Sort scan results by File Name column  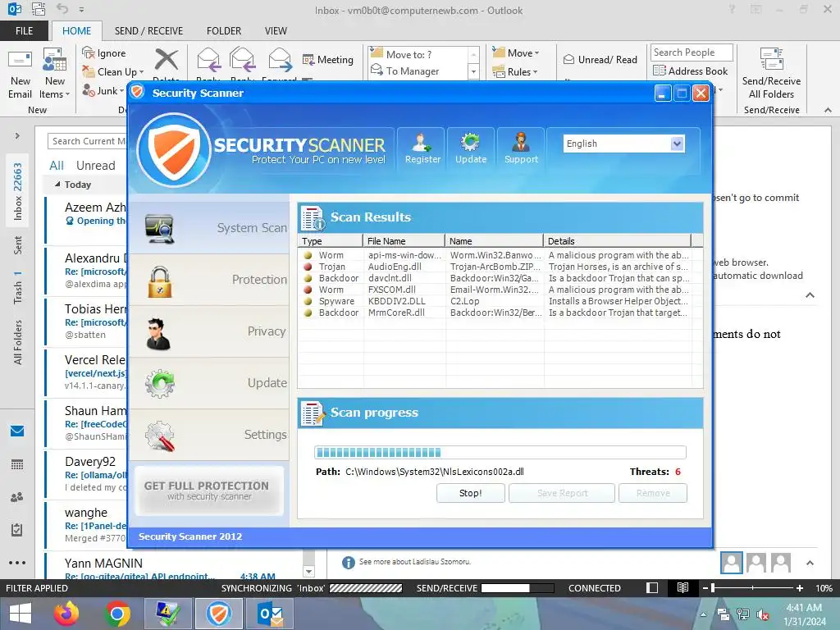point(404,241)
